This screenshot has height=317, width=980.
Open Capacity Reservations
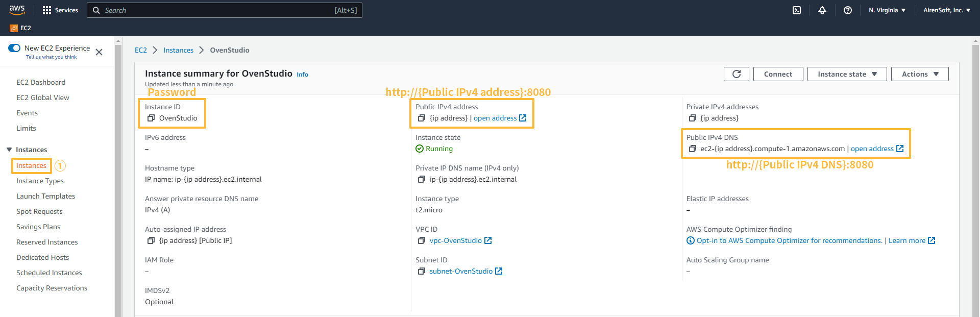[52, 288]
